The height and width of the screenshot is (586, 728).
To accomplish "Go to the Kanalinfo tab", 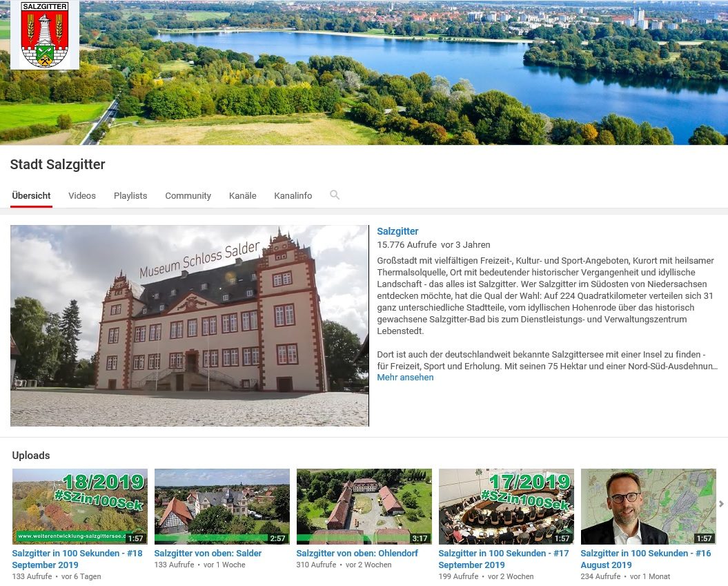I will pos(293,195).
